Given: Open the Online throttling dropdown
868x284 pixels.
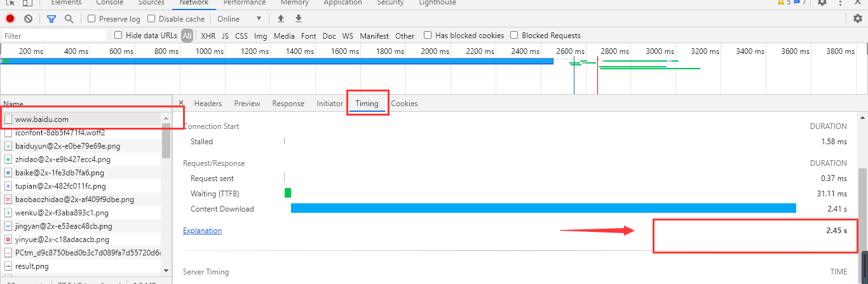Looking at the screenshot, I should click(240, 19).
